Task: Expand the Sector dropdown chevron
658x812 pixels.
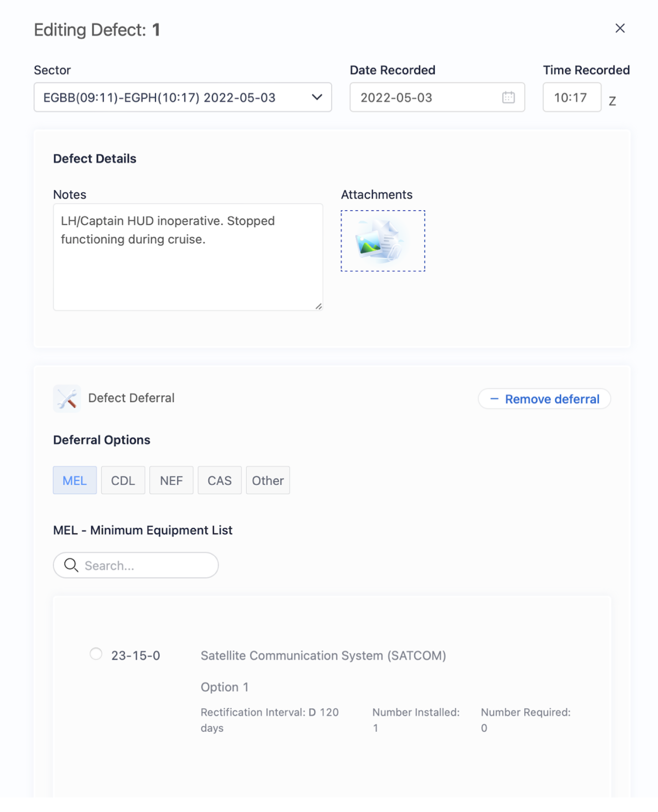Action: tap(317, 97)
